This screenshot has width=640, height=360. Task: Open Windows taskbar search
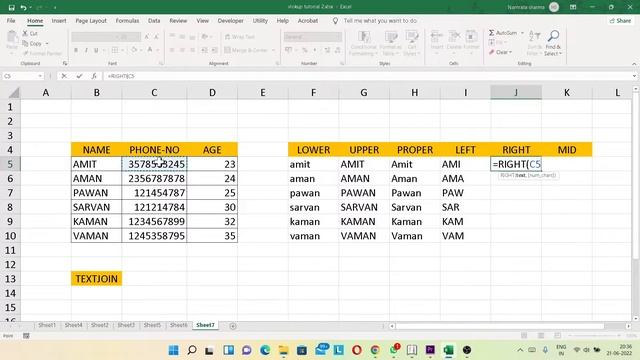191,350
